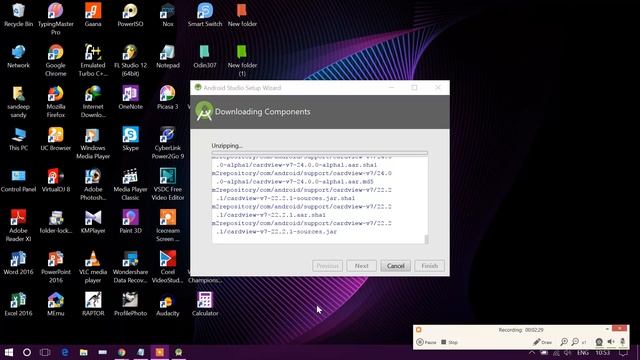Activate the Draw pencil tool in recorder

(x=542, y=342)
